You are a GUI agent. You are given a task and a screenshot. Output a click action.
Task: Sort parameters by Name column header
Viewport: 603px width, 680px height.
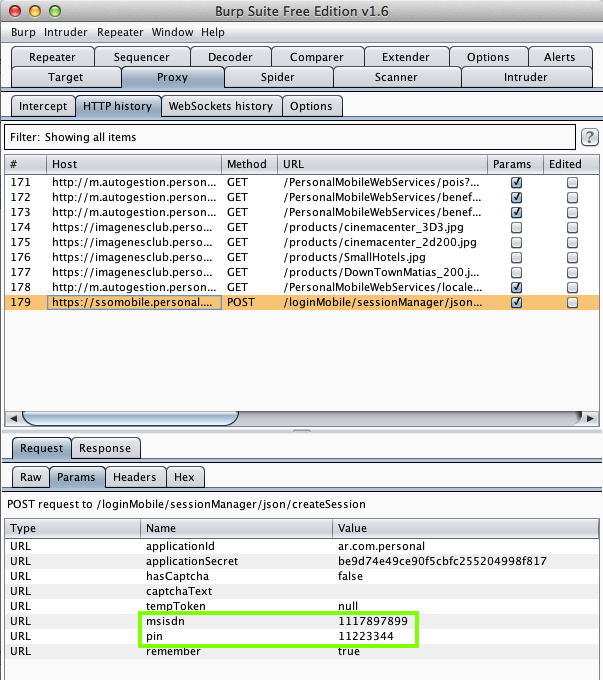[236, 528]
